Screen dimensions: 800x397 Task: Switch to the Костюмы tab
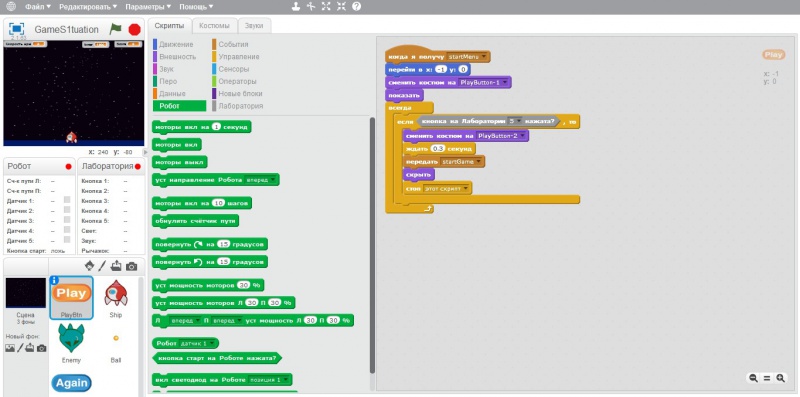[x=214, y=26]
